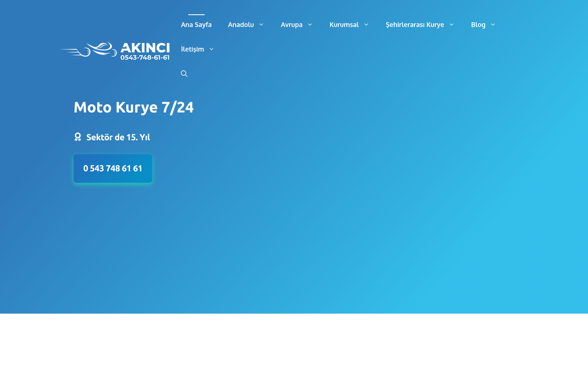588x368 pixels.
Task: Select the Avrupa menu item
Action: click(x=292, y=25)
